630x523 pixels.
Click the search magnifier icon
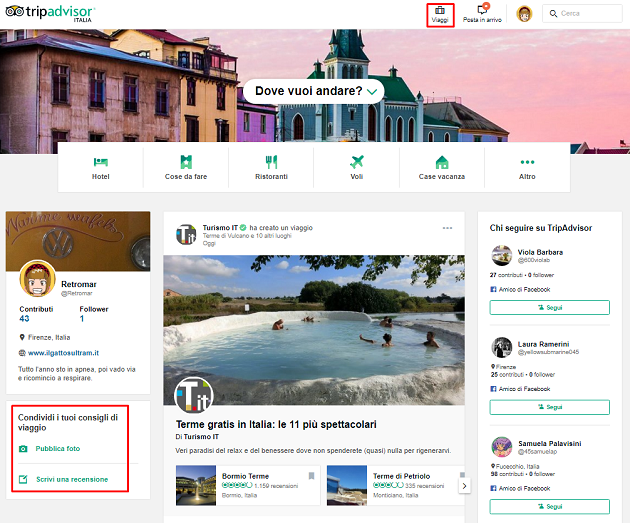553,14
